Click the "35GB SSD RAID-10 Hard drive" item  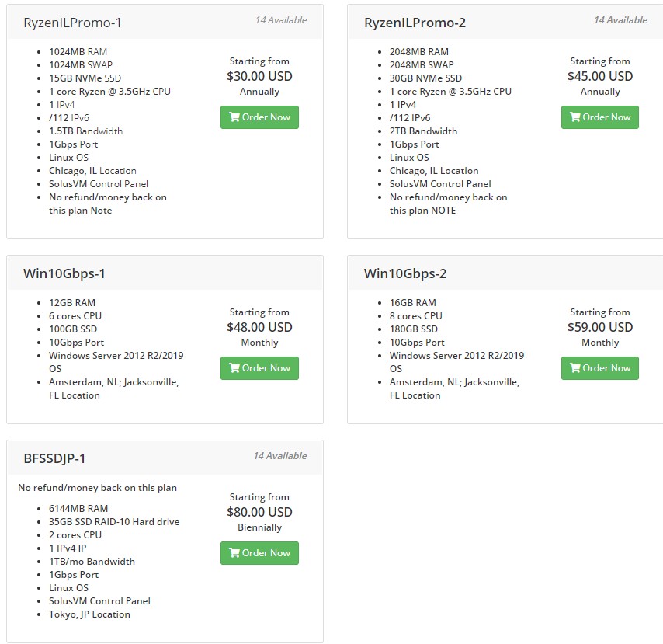[114, 522]
